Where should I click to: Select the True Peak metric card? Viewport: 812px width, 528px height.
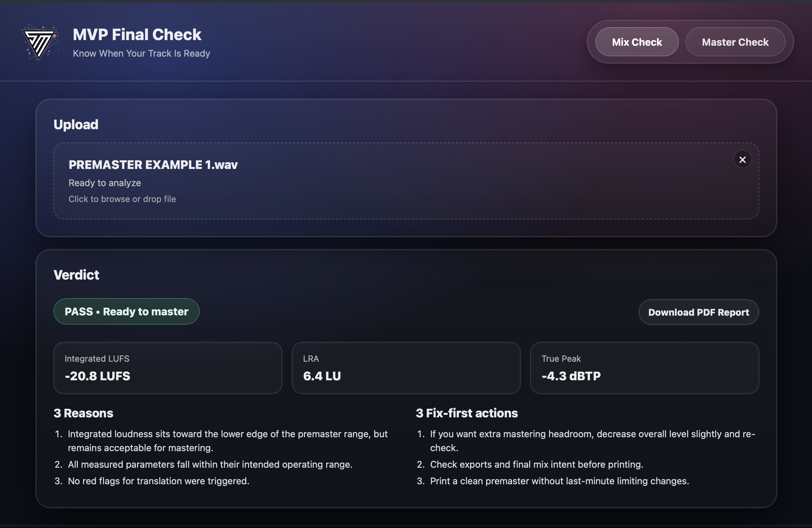coord(644,368)
